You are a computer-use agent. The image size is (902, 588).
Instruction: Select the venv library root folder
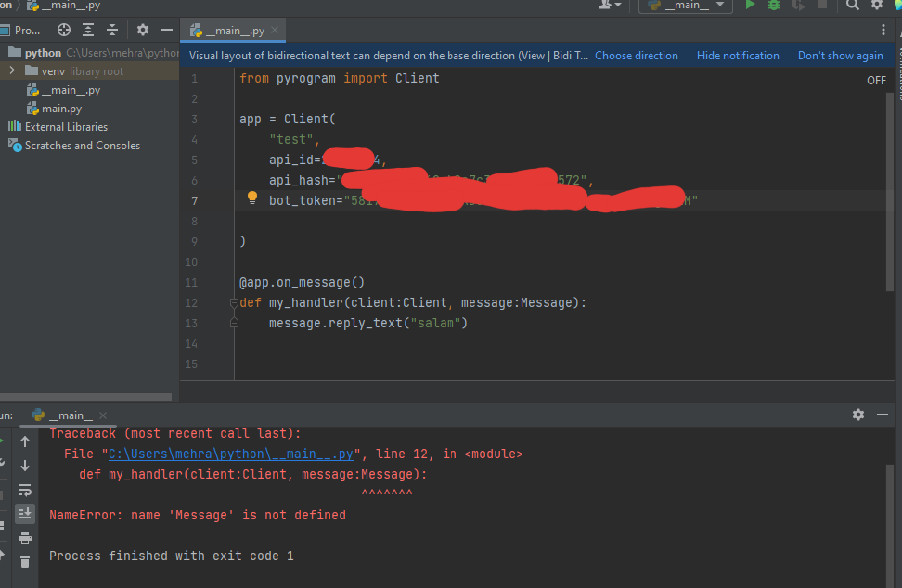(x=90, y=71)
